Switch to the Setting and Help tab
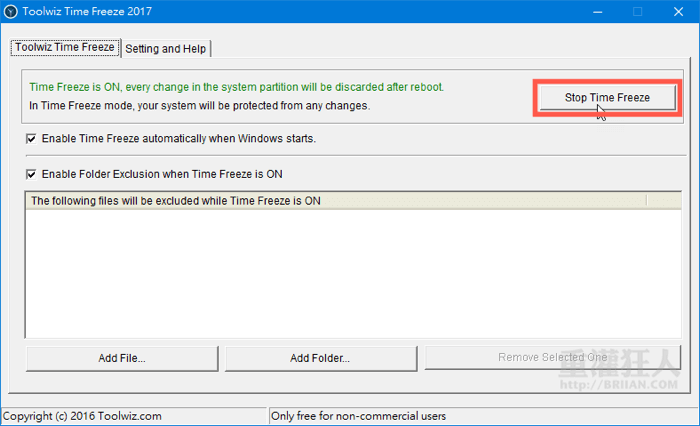This screenshot has width=700, height=426. 167,49
